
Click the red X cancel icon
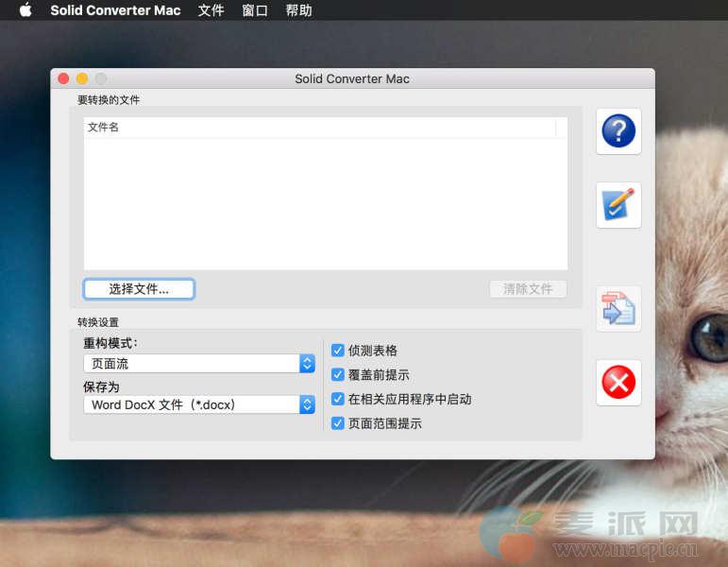(x=618, y=383)
